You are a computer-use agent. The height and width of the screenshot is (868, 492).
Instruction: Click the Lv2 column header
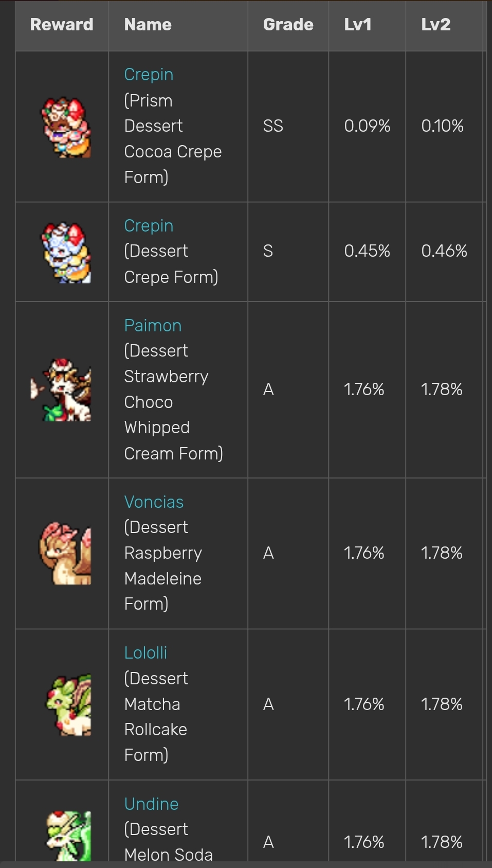[x=436, y=25]
